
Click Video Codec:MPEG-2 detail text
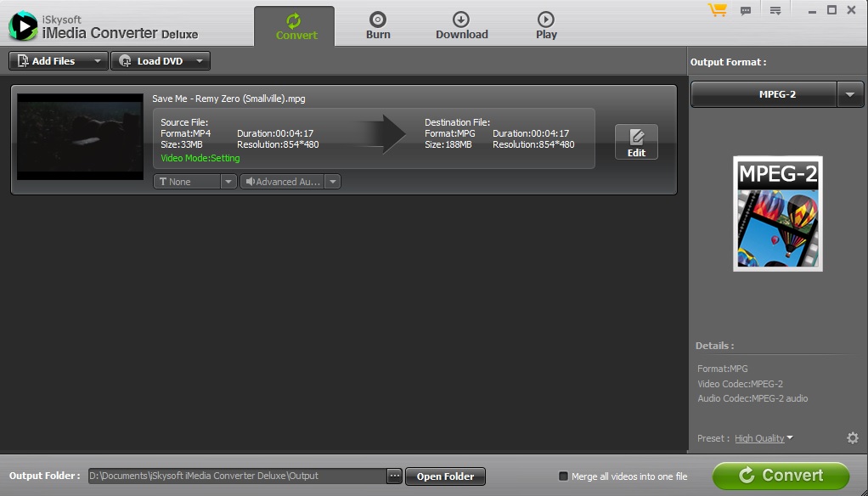point(740,384)
